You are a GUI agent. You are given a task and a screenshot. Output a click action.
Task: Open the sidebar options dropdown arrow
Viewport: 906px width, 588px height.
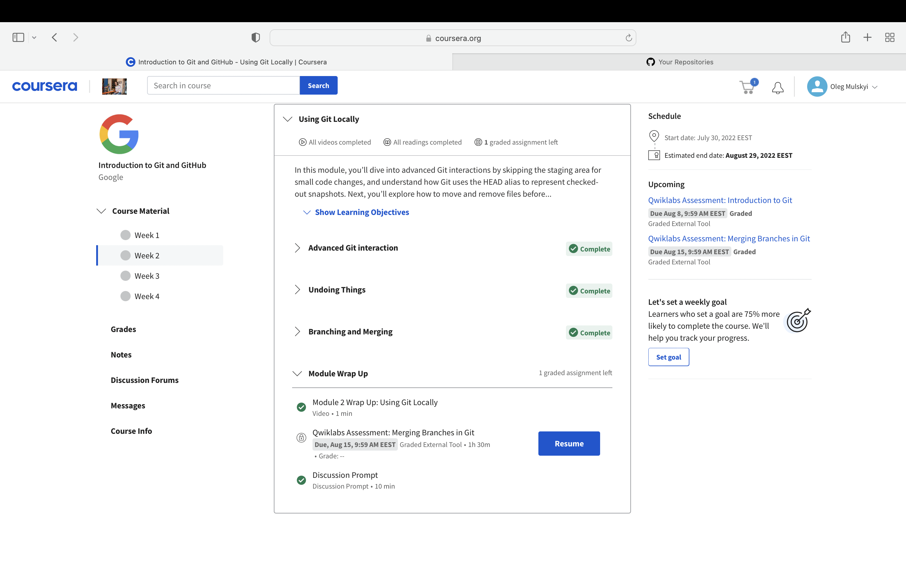34,38
